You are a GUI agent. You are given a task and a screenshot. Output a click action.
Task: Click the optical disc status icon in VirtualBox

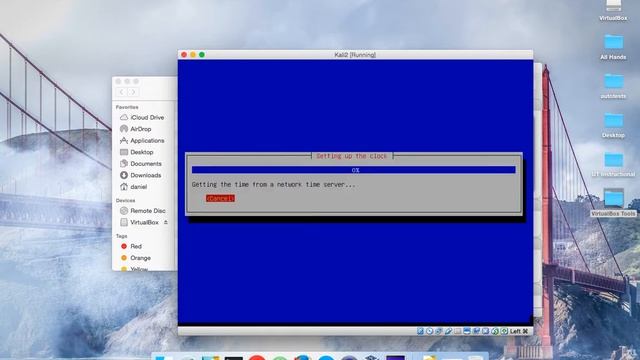click(429, 331)
